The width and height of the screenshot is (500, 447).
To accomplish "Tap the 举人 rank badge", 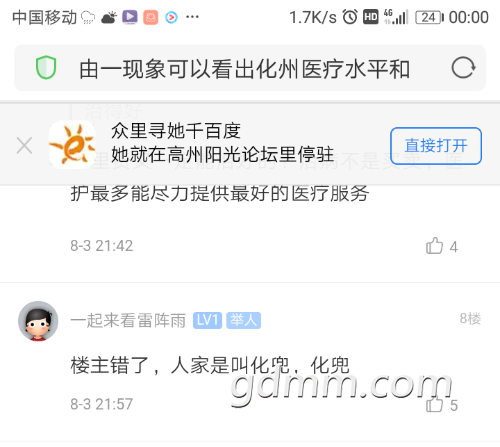I will click(244, 321).
